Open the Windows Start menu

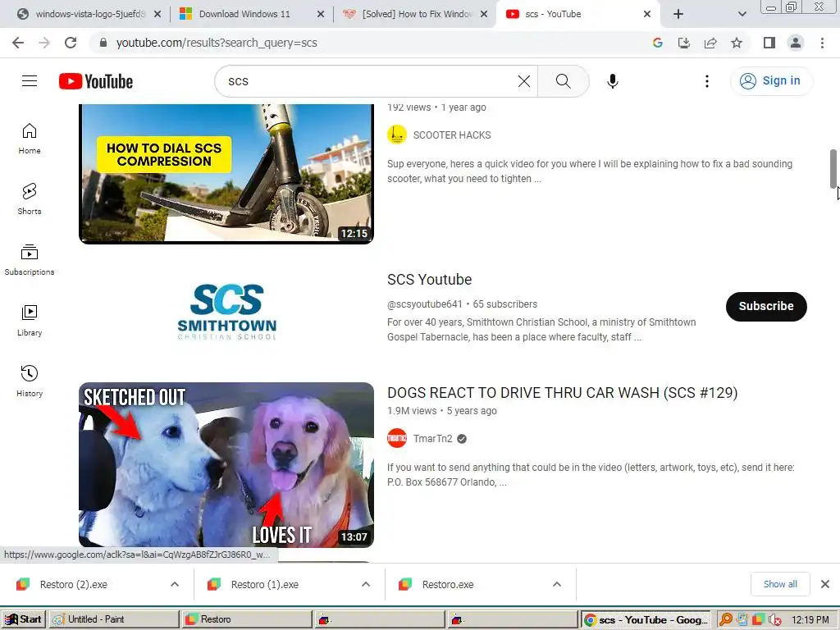click(23, 619)
